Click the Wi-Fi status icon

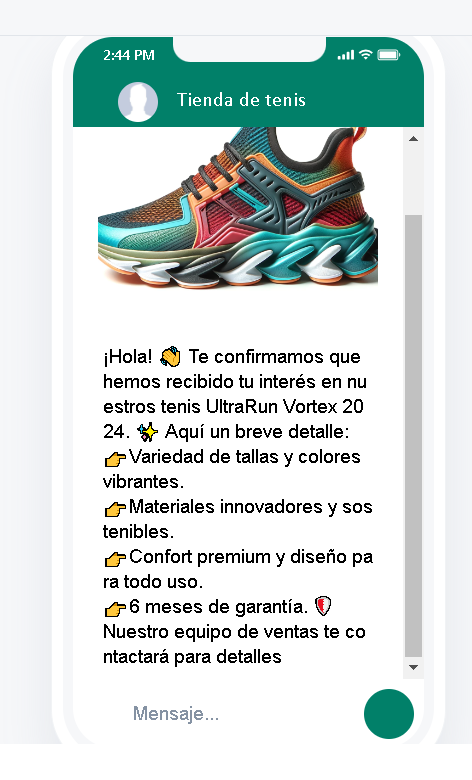tap(366, 54)
